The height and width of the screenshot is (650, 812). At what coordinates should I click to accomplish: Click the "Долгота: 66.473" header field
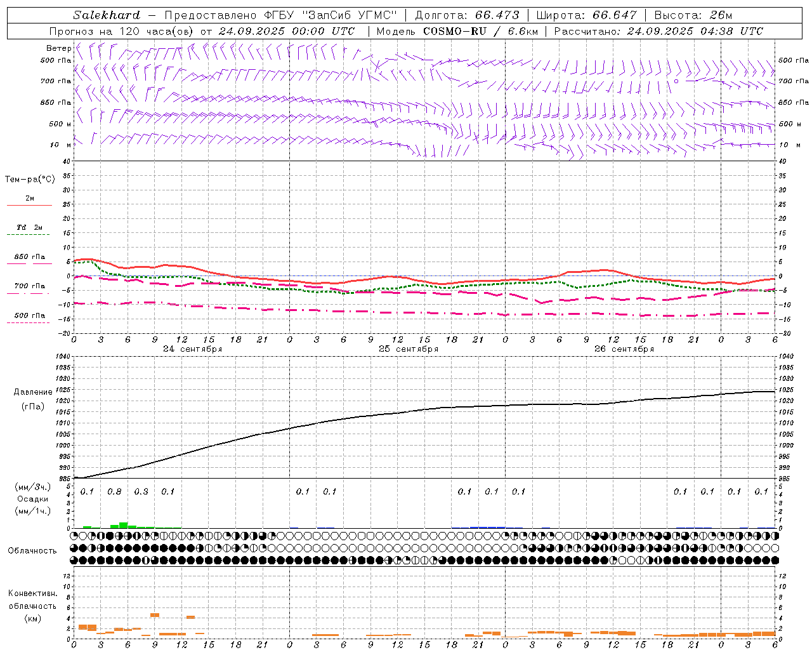click(467, 15)
